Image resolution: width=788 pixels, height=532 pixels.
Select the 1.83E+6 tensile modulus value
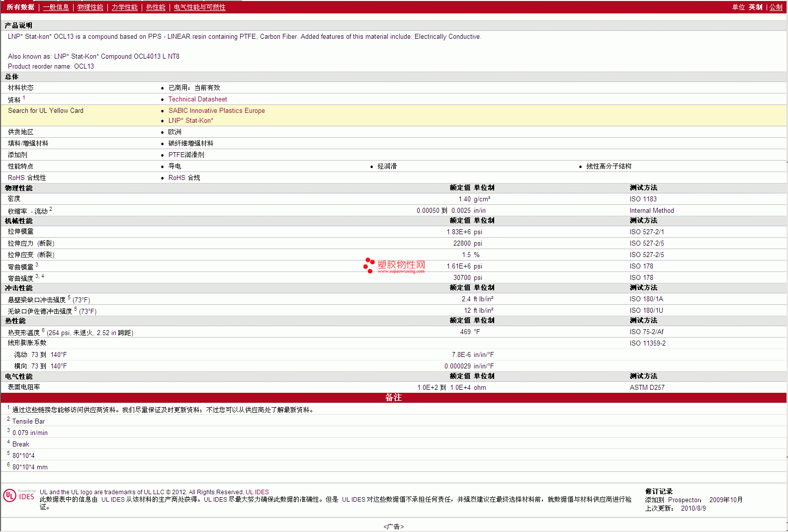tap(458, 232)
